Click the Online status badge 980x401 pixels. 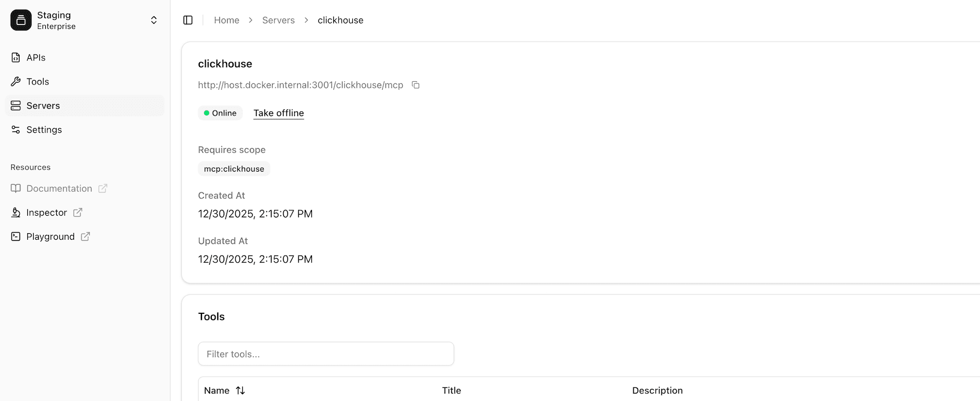tap(220, 113)
